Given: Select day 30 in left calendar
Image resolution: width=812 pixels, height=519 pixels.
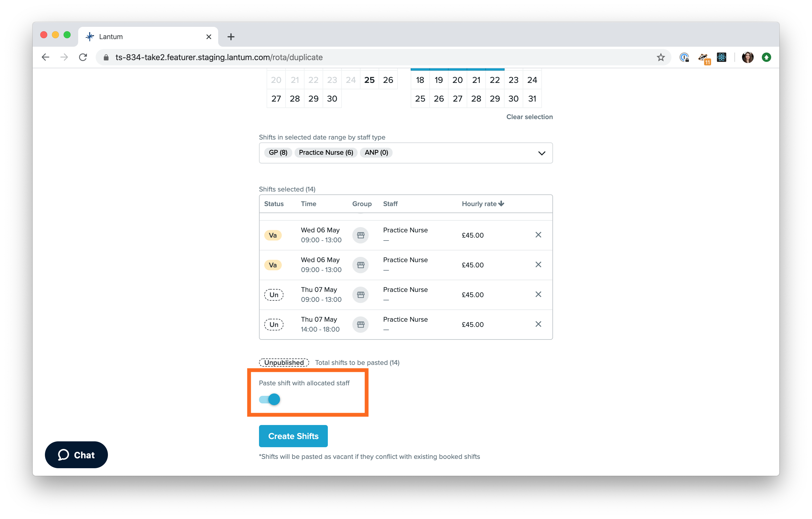Looking at the screenshot, I should point(332,99).
